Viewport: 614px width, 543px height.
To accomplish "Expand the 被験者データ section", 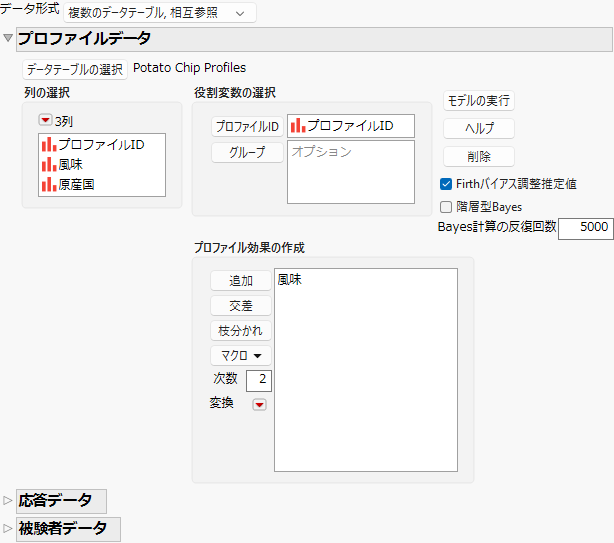I will tap(7, 528).
